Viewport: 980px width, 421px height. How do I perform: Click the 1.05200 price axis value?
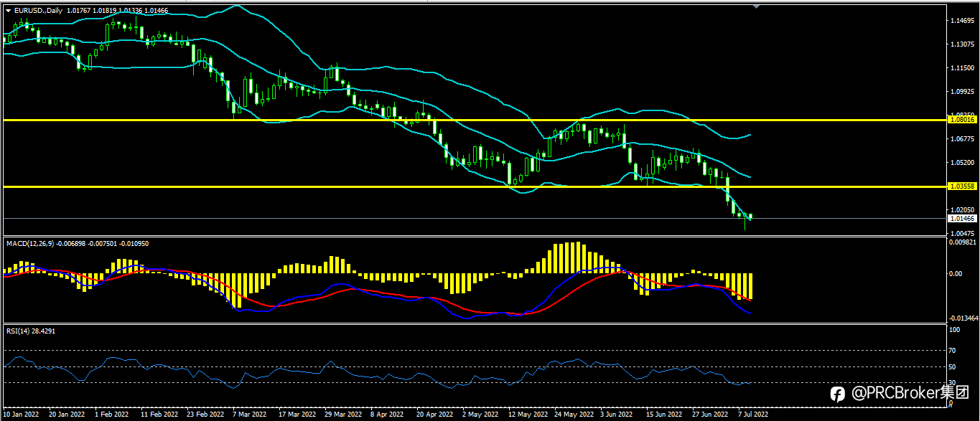coord(962,163)
